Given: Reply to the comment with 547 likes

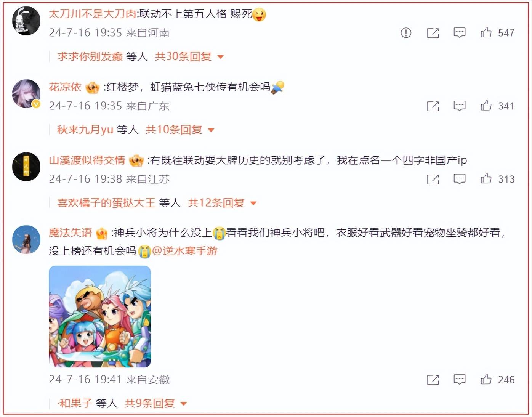Looking at the screenshot, I should [x=460, y=33].
